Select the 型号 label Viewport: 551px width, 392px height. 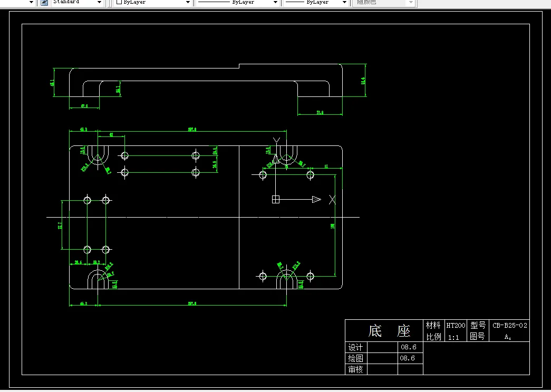click(478, 325)
